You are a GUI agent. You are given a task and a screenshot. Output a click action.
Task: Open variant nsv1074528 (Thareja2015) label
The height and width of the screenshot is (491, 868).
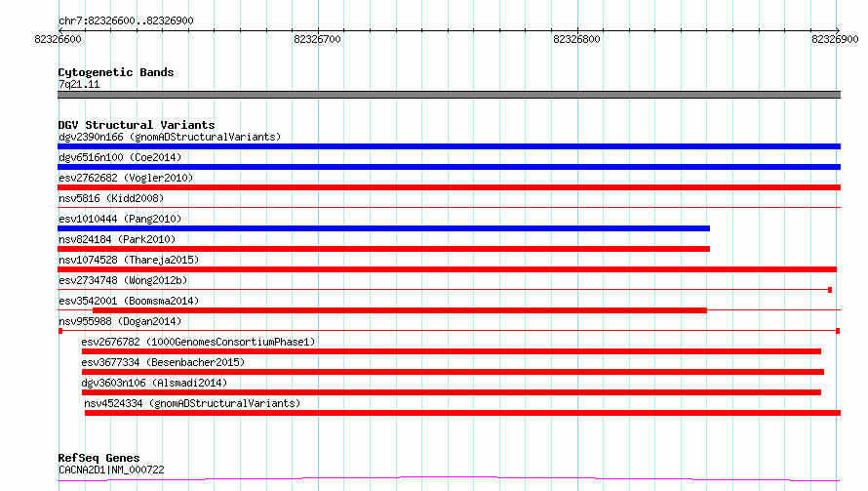(x=129, y=260)
